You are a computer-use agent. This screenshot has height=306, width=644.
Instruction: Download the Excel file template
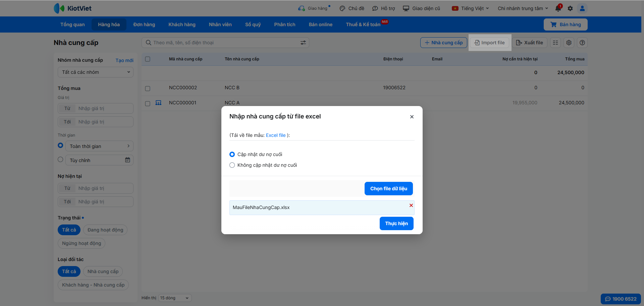click(x=276, y=135)
